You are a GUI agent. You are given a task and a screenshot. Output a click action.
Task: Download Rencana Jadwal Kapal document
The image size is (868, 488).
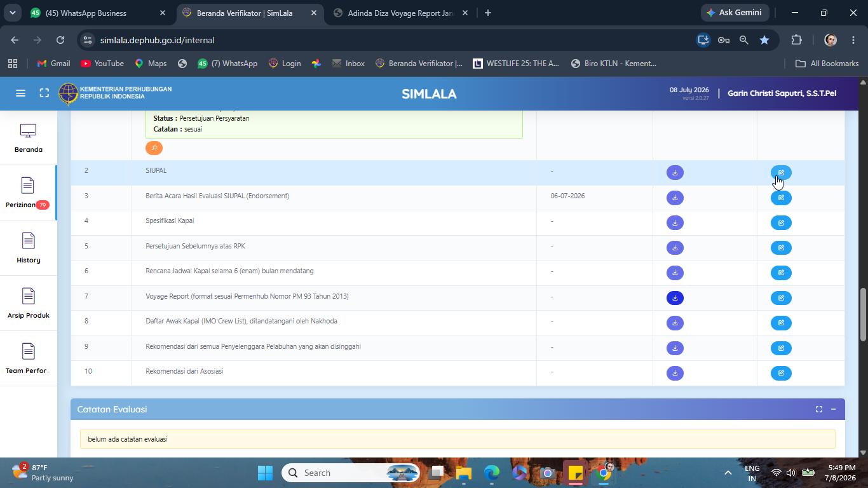[x=675, y=273]
